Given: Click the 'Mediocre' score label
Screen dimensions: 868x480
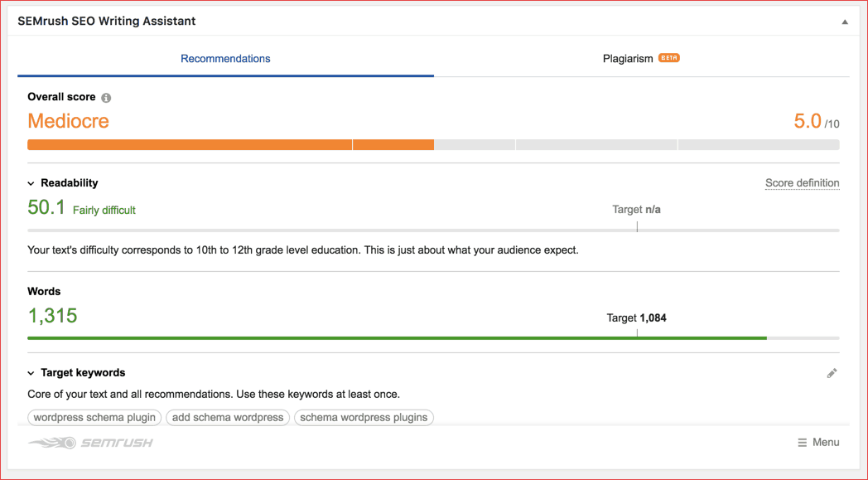Looking at the screenshot, I should (69, 121).
